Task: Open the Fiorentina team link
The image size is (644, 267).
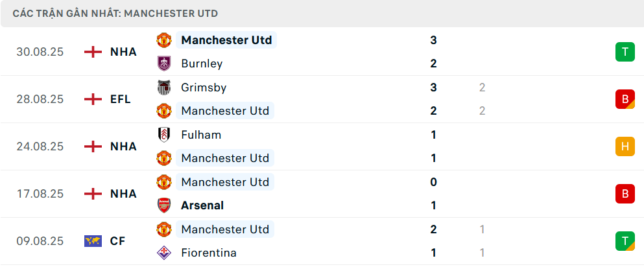Action: click(209, 253)
